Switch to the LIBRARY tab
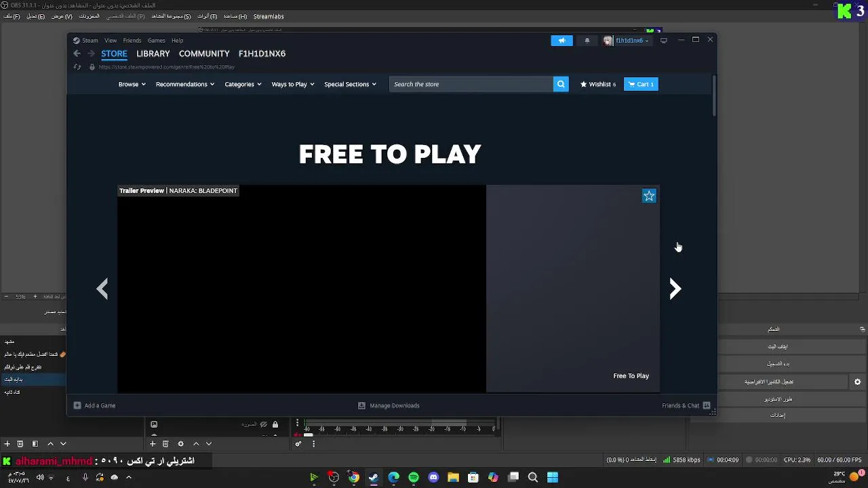Screen dimensions: 868x488 pos(153,54)
